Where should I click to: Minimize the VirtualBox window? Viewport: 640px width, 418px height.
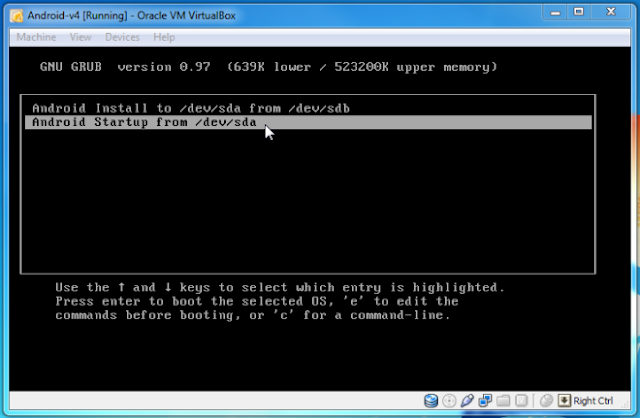[555, 12]
